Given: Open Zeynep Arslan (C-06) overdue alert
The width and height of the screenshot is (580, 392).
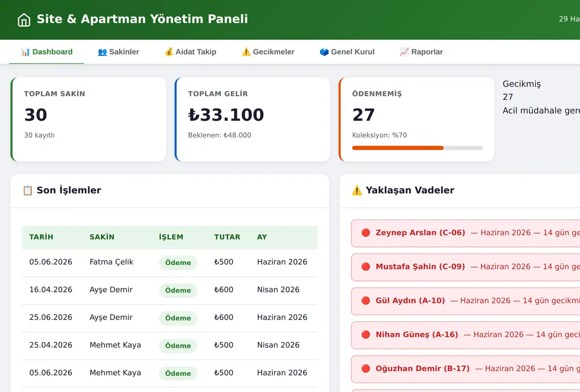Looking at the screenshot, I should (x=465, y=233).
